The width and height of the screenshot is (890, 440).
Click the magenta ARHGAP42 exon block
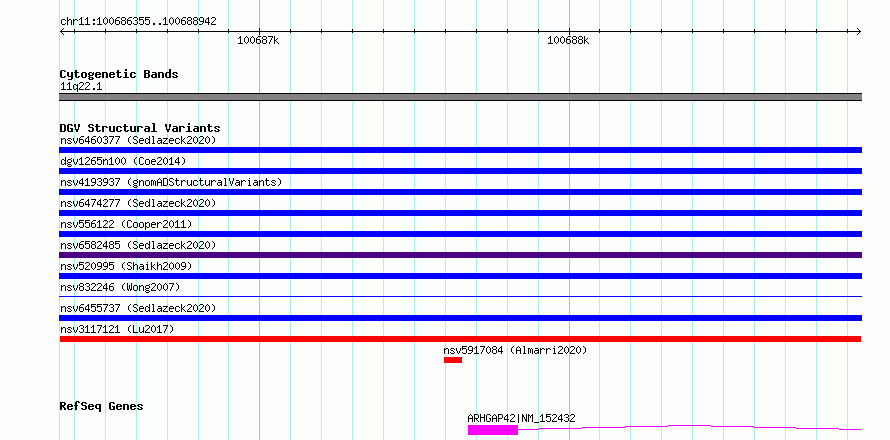click(493, 430)
